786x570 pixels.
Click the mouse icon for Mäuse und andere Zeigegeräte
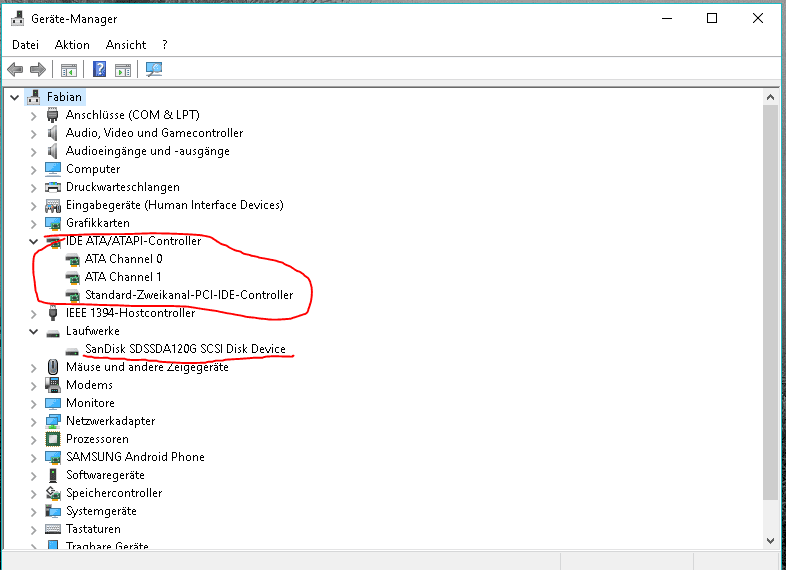(x=53, y=367)
